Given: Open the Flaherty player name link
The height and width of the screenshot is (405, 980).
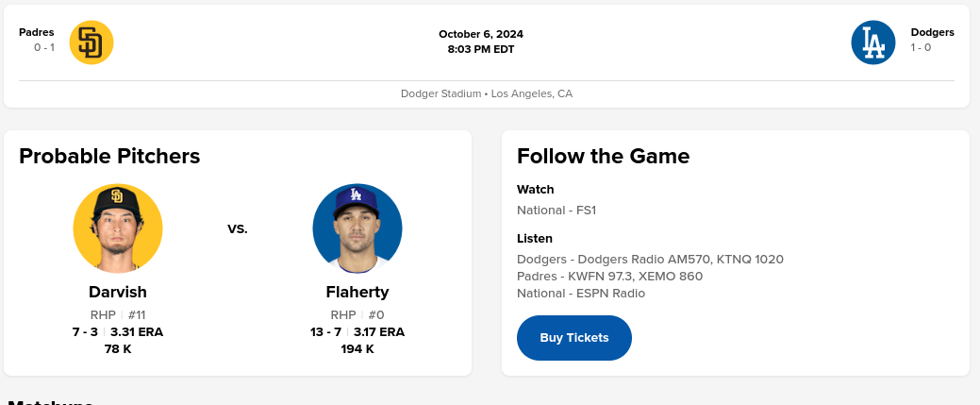Looking at the screenshot, I should (357, 292).
